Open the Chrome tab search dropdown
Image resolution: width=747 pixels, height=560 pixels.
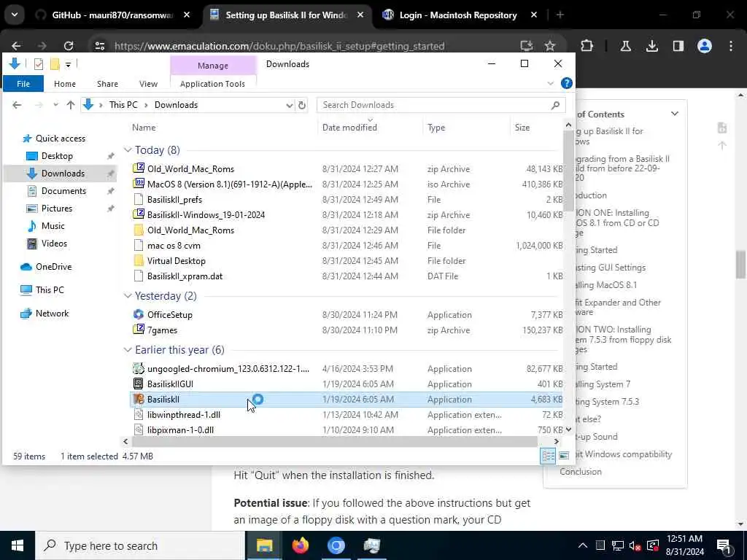pos(15,15)
